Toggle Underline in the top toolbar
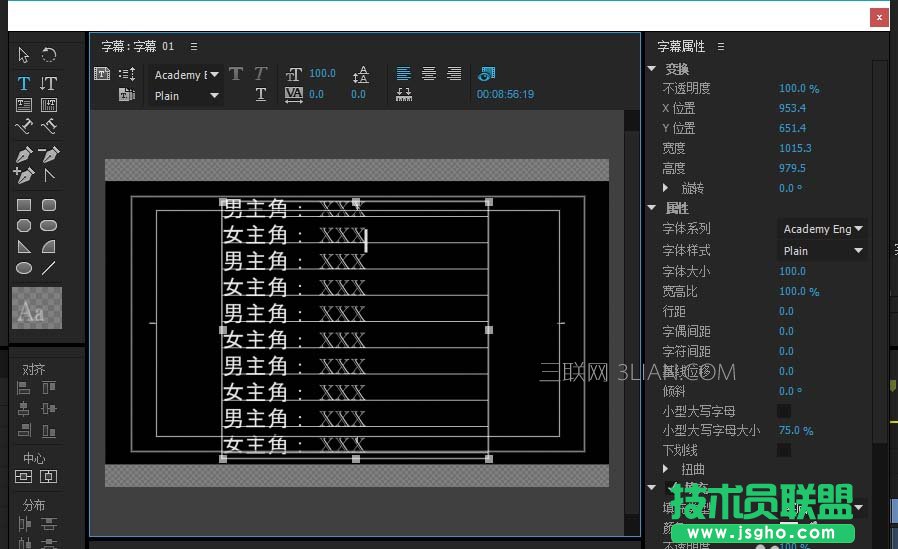This screenshot has width=898, height=549. [x=261, y=94]
